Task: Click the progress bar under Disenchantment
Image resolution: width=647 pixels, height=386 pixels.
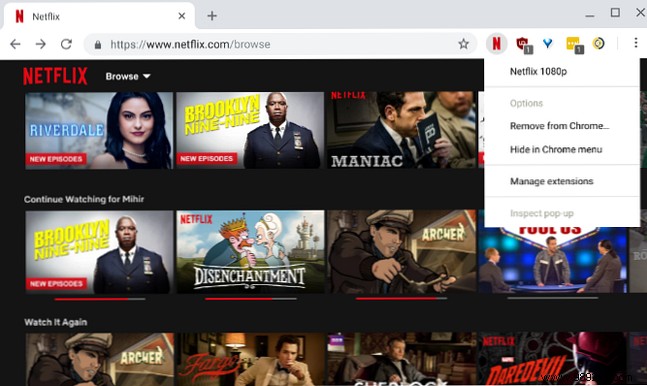Action: [250, 299]
